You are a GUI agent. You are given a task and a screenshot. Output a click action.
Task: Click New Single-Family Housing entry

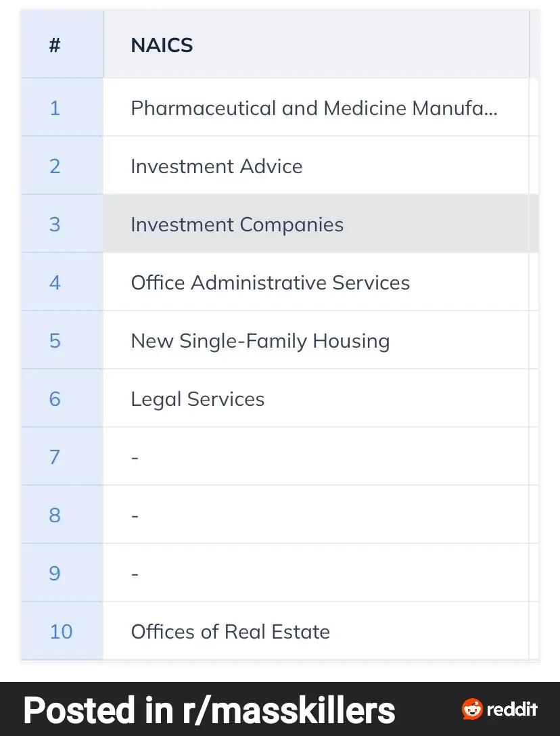coord(260,341)
